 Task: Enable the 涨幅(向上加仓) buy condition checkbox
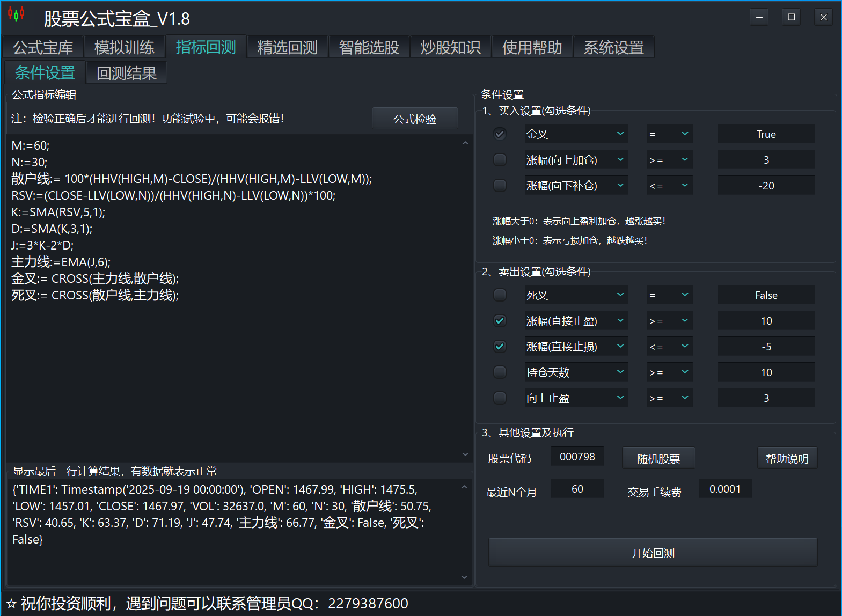pyautogui.click(x=500, y=159)
